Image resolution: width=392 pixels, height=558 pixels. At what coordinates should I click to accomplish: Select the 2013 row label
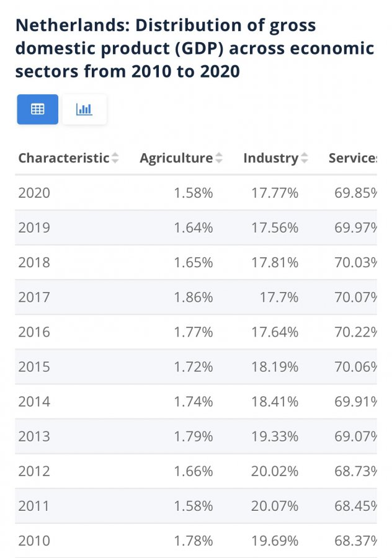(x=34, y=436)
